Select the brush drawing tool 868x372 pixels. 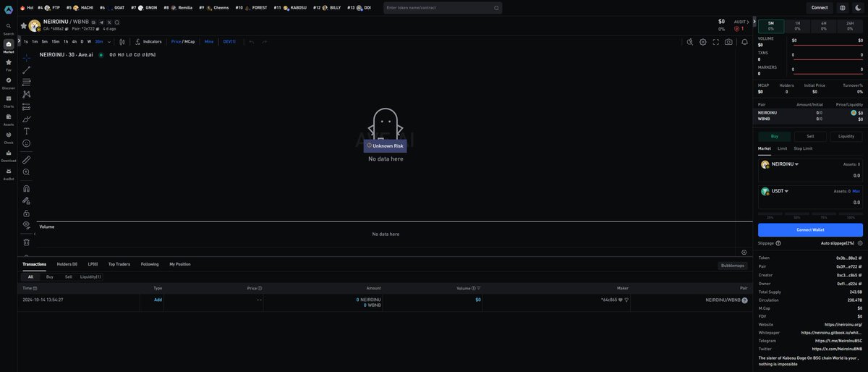click(27, 119)
